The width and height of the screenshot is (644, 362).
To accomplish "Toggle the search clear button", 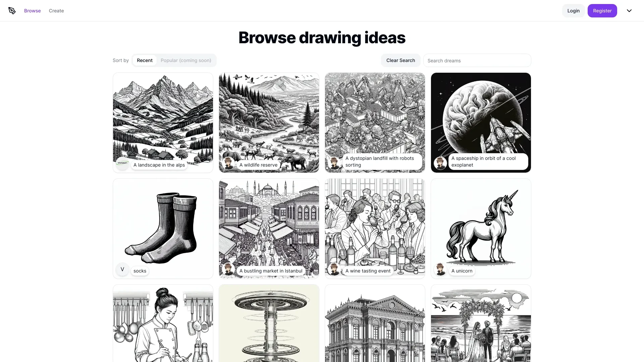I will coord(401,61).
